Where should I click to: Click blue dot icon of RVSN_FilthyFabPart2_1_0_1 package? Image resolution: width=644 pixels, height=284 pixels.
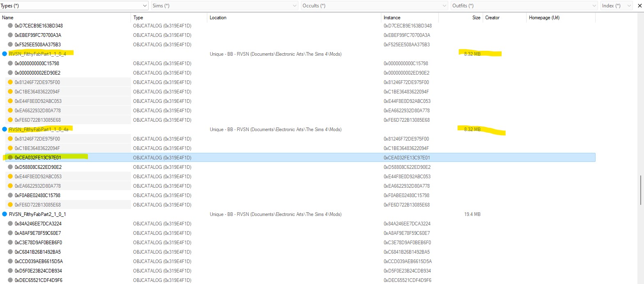coord(5,214)
